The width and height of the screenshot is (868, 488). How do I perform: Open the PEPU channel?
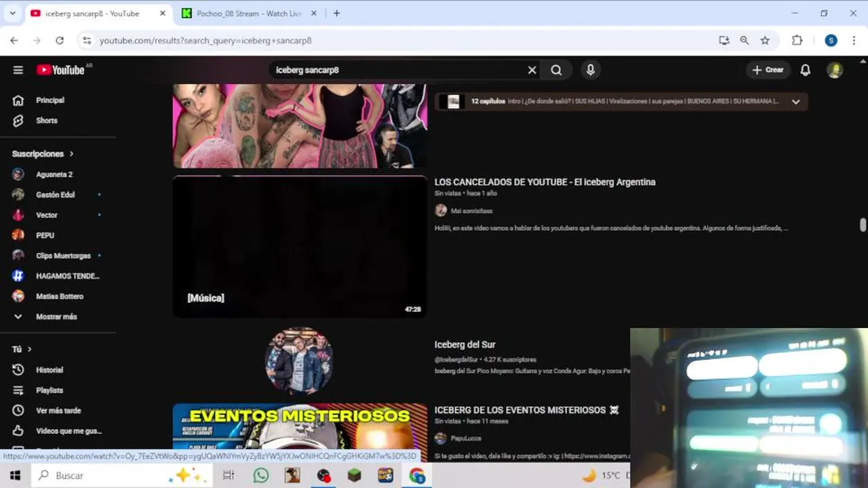(45, 235)
